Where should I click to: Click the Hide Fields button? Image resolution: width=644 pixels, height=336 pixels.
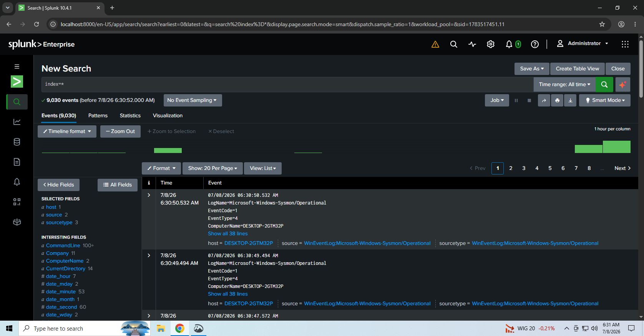58,185
